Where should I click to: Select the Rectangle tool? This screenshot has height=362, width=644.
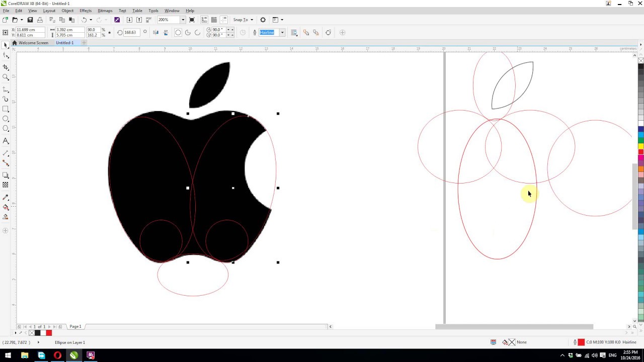pos(6,109)
